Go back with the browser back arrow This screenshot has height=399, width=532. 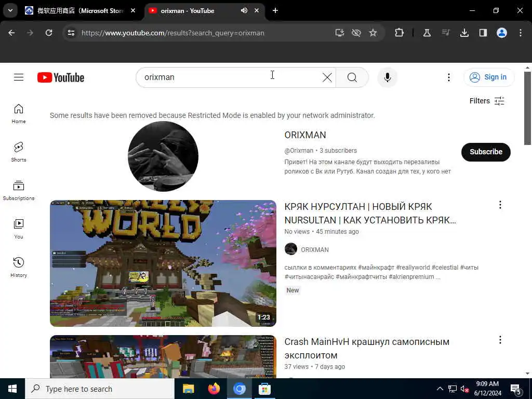click(11, 33)
